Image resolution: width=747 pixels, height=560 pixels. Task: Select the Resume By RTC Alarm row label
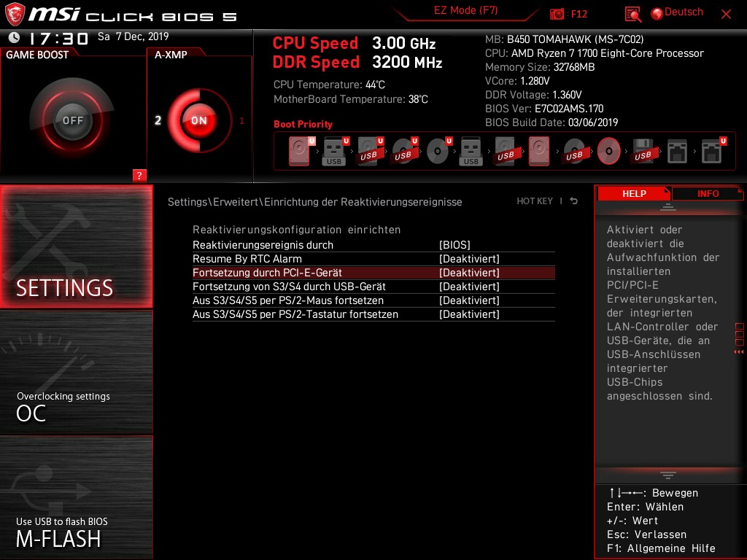coord(247,259)
